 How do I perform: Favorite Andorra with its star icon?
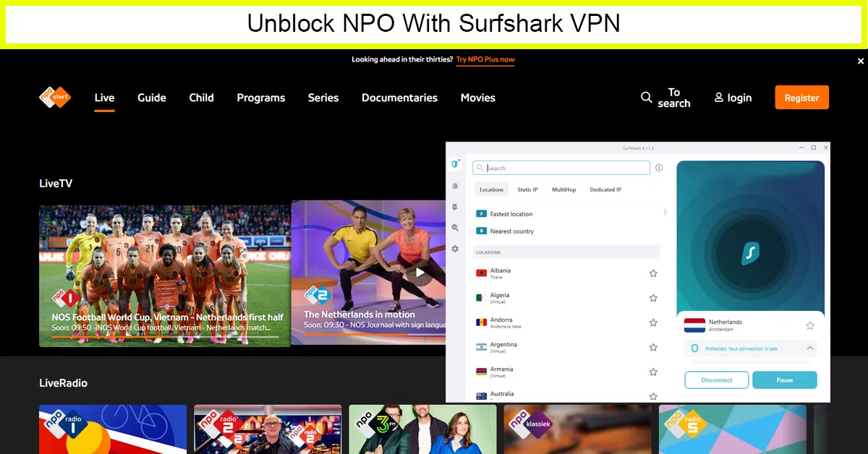pyautogui.click(x=653, y=322)
